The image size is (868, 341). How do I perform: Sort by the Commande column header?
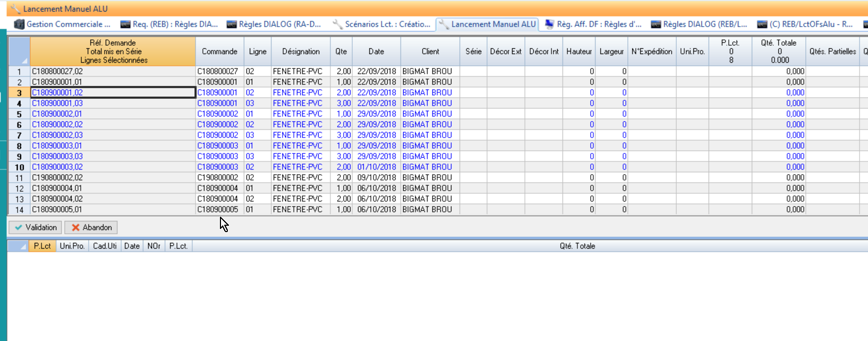point(219,52)
